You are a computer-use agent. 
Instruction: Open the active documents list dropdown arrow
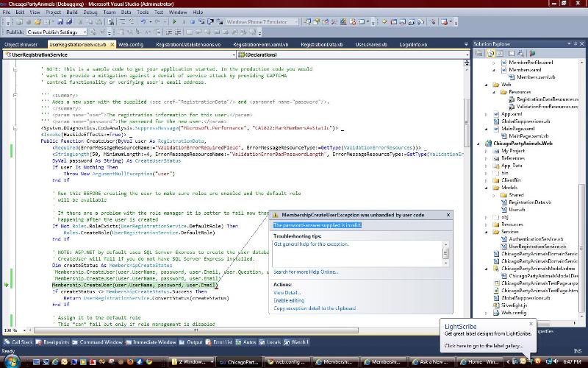466,44
